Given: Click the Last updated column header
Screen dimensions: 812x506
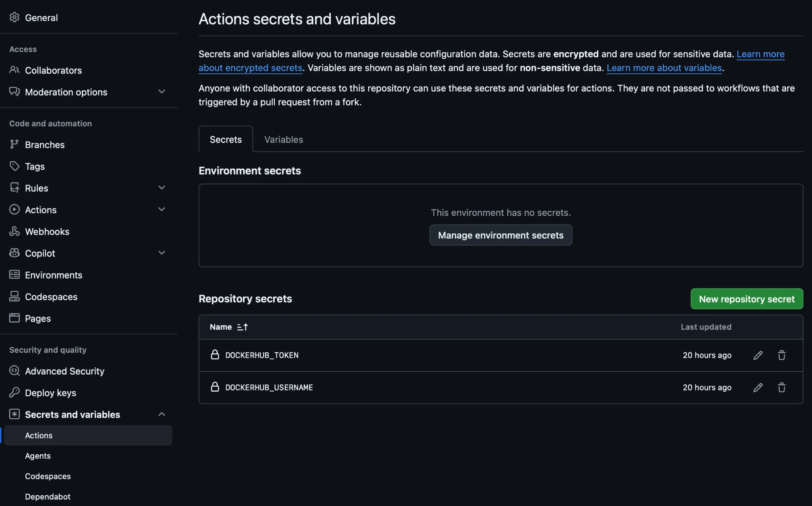Looking at the screenshot, I should coord(706,327).
